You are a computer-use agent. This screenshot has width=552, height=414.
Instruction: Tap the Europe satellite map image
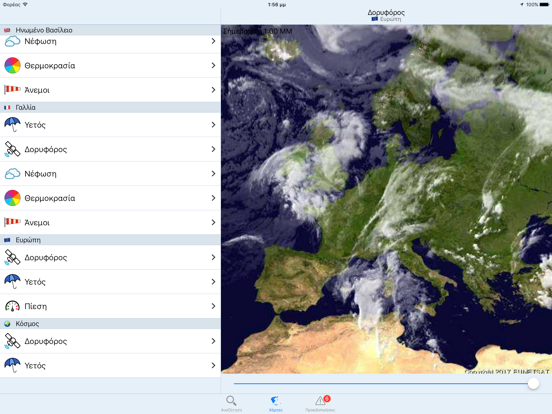387,199
